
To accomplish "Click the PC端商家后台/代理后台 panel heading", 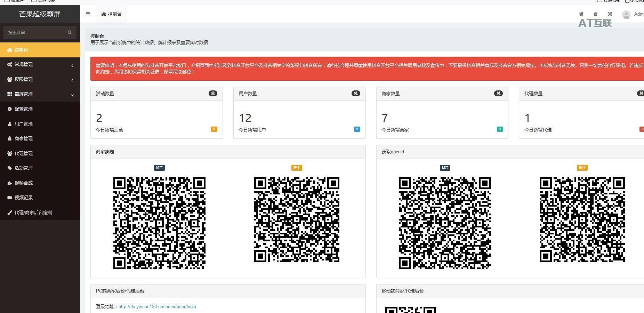I will coord(120,291).
